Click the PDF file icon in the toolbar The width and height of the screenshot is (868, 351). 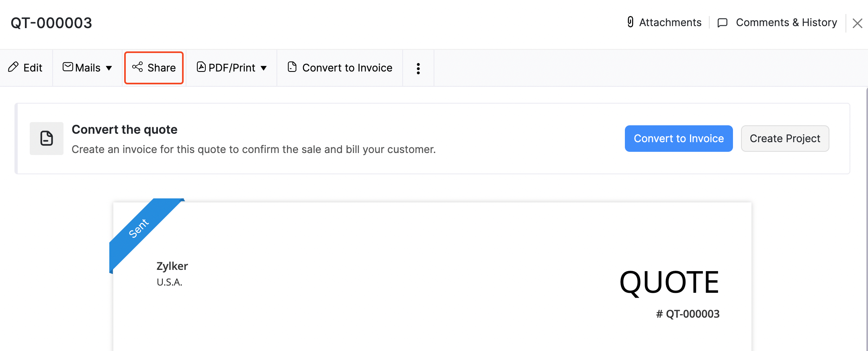(x=201, y=67)
